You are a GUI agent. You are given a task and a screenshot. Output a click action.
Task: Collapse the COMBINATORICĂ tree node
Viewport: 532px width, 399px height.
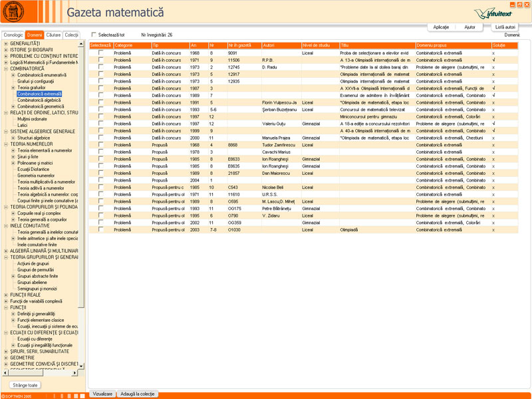tap(6, 68)
